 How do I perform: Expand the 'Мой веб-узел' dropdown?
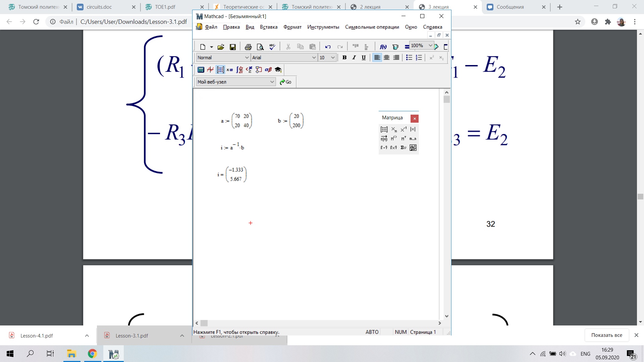272,82
